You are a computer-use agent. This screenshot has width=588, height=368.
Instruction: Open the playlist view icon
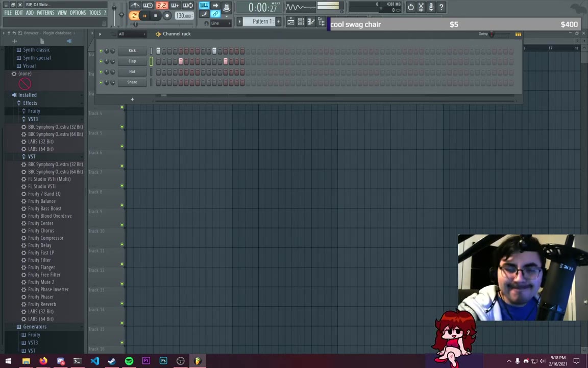(290, 22)
